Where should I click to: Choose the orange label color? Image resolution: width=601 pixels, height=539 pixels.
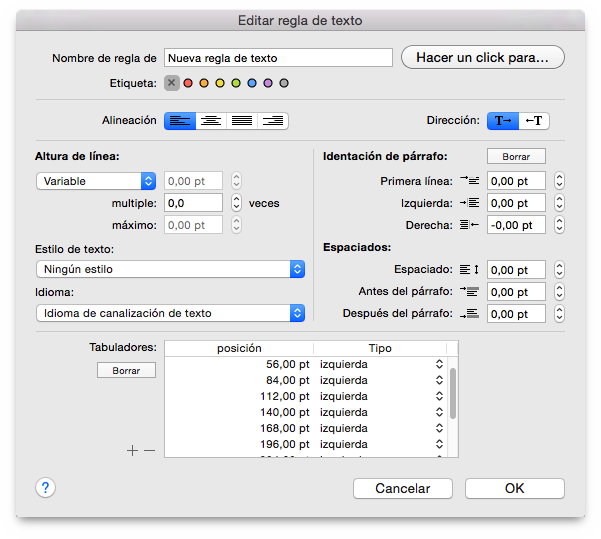[x=204, y=83]
